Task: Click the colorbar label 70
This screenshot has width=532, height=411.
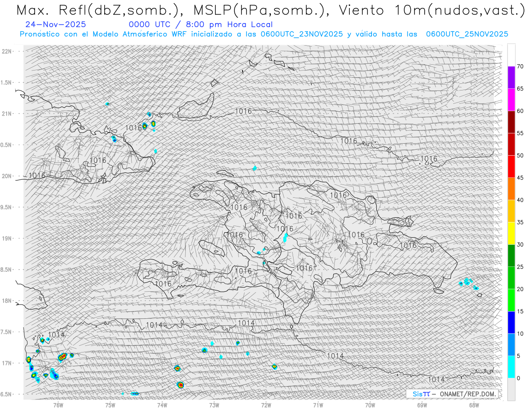Action: point(520,67)
